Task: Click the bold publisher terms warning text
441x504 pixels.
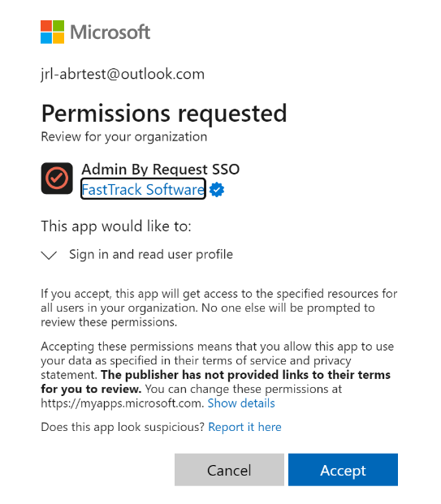Action: tap(215, 382)
